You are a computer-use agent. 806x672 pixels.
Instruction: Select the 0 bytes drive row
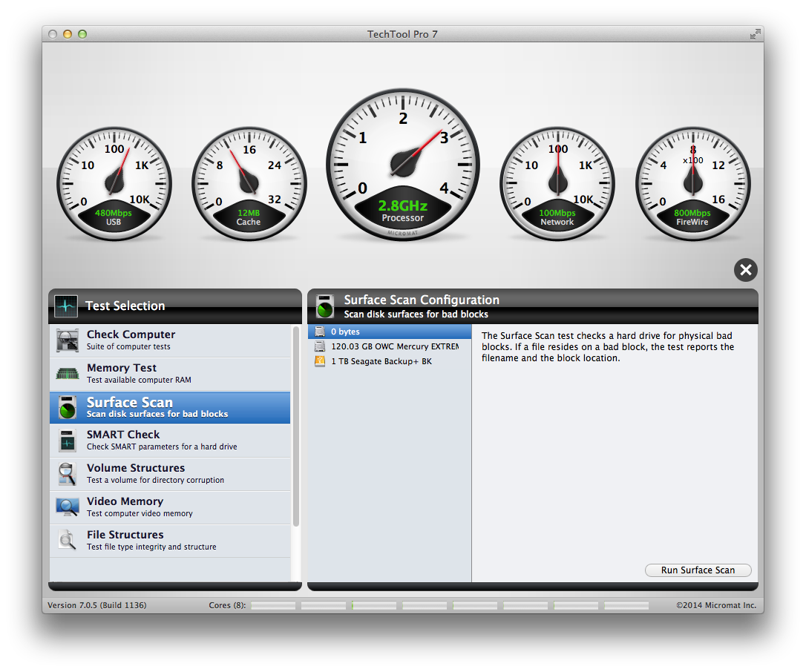pos(390,332)
